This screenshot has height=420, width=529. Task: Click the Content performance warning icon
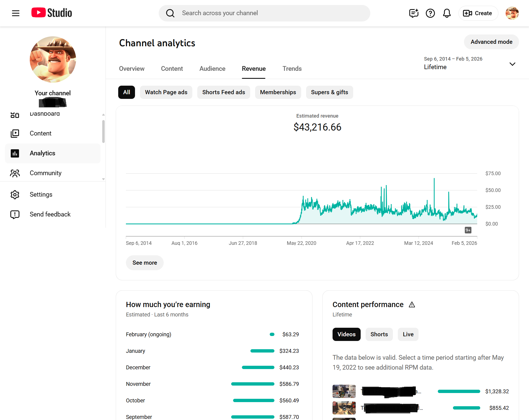412,305
